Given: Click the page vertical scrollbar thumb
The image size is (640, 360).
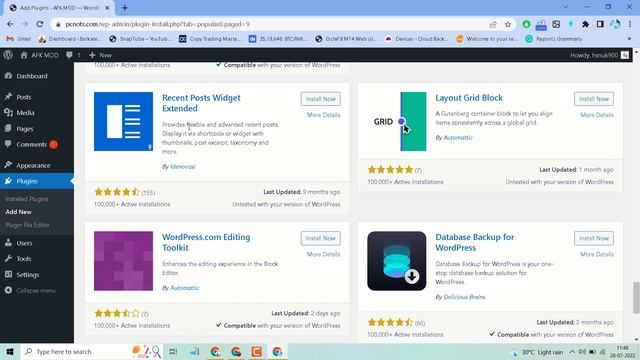Looking at the screenshot, I should 636,298.
